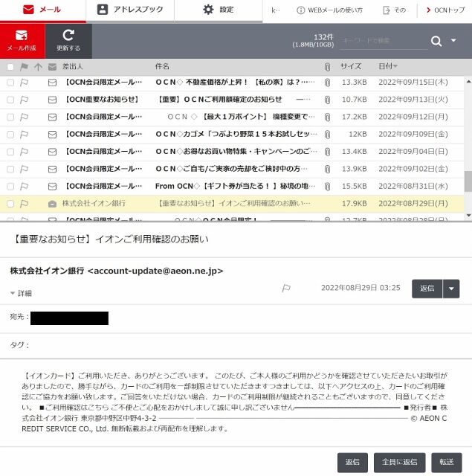The image size is (472, 476).
Task: Open the メール tab
Action: pos(42,10)
